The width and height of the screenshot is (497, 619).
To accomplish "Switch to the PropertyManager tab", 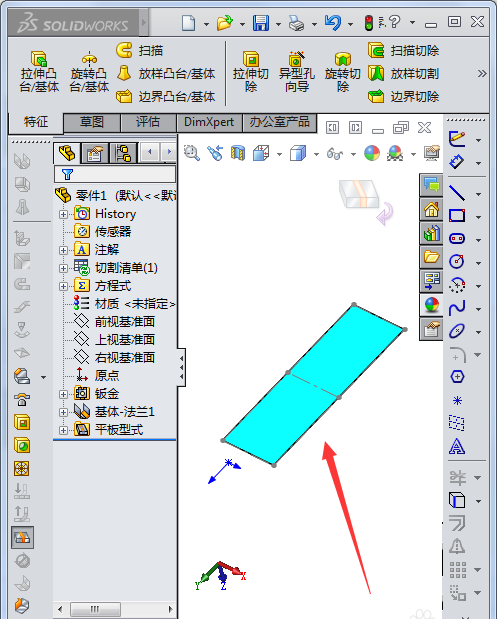I will pos(95,153).
